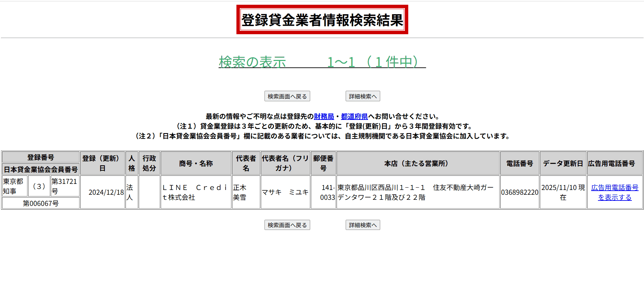Select the 日本貸金業協会会員番号 header cell
Screen dimensions: 644x298
tap(41, 169)
